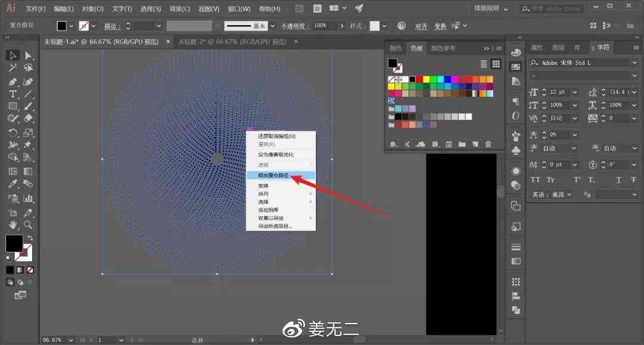Screen dimensions: 644x345
Task: Open the 效果(C) menu
Action: (x=179, y=8)
